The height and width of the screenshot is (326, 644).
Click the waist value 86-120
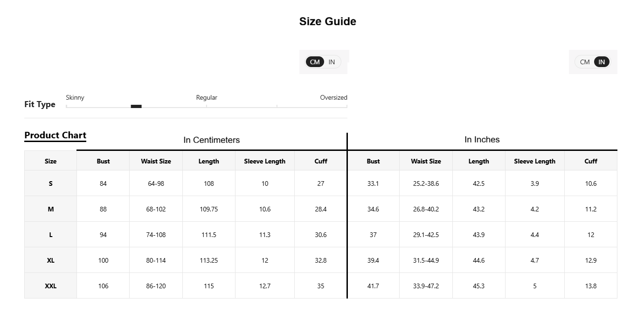(156, 286)
